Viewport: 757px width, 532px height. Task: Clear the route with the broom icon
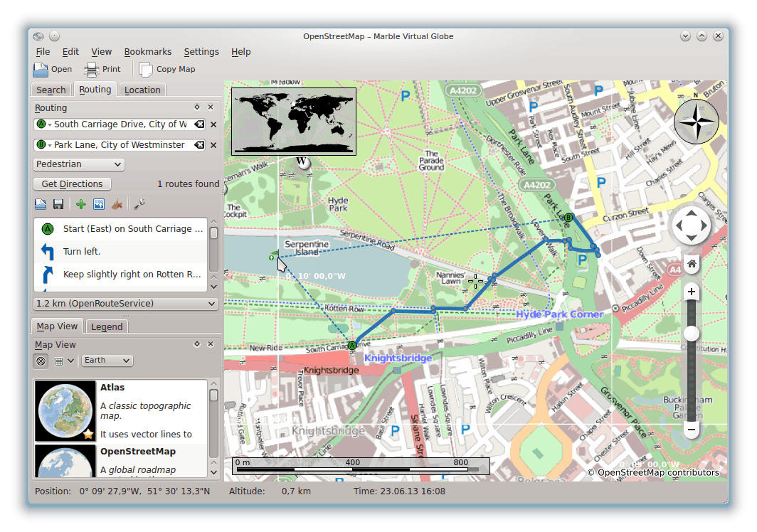(x=117, y=204)
